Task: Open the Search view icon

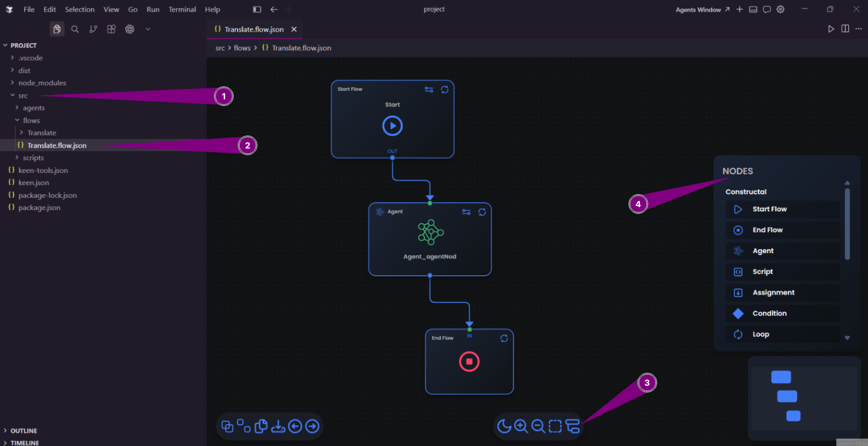Action: 75,29
